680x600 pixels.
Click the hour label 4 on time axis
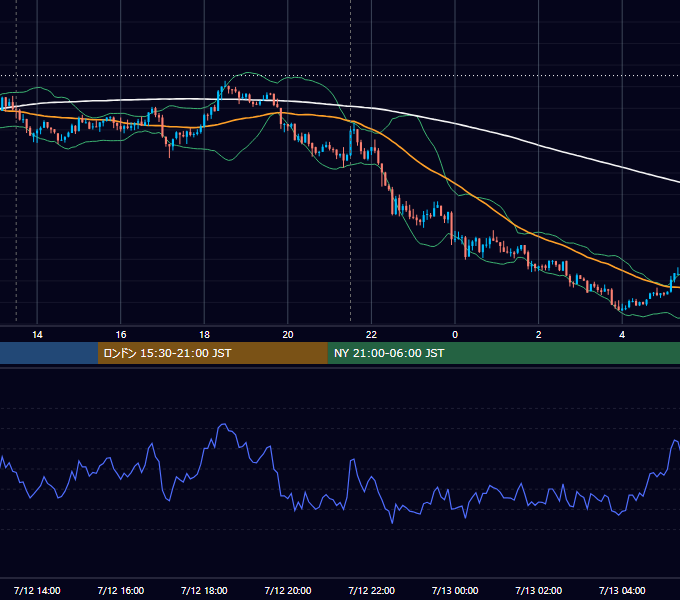[622, 335]
